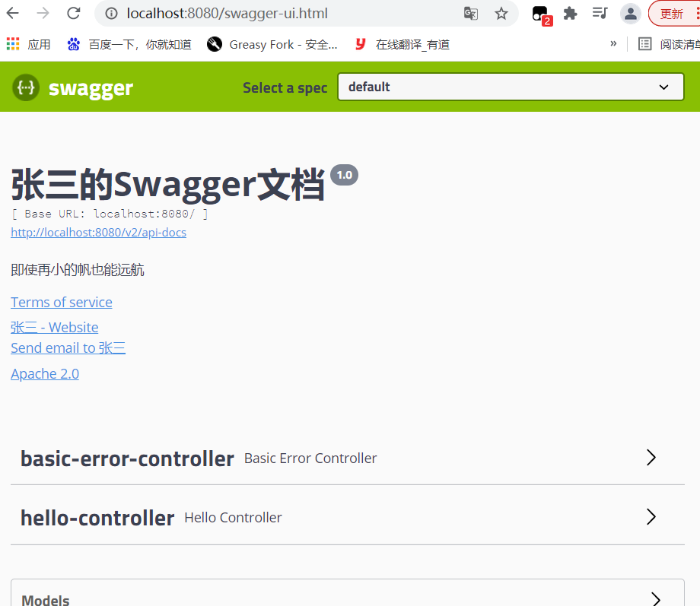The height and width of the screenshot is (606, 700).
Task: Click the translate page icon
Action: coord(470,14)
